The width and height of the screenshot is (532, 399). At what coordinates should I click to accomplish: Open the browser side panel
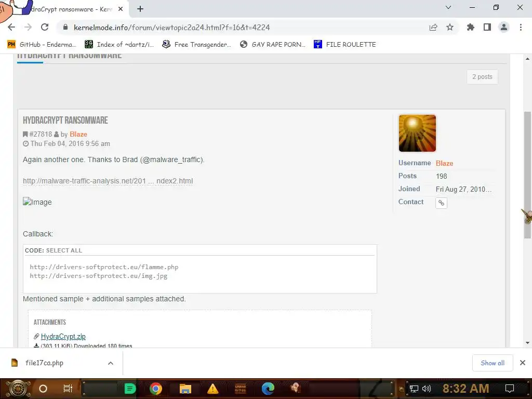(487, 27)
